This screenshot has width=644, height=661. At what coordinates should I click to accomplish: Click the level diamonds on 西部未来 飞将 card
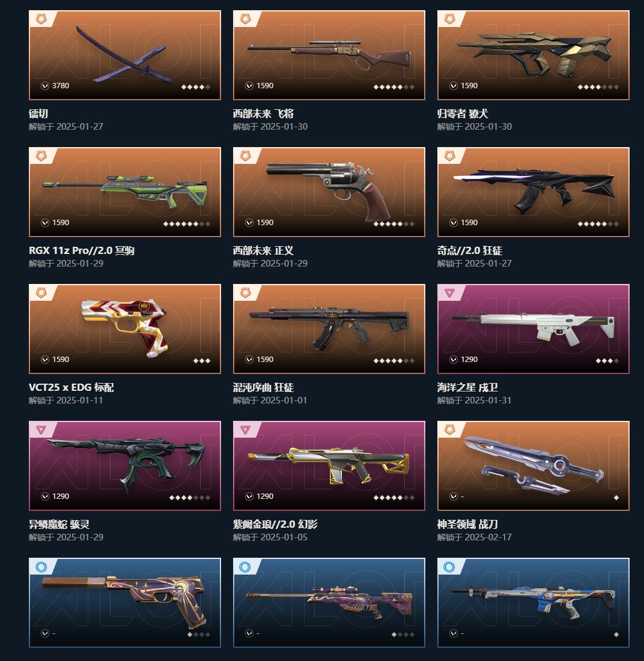click(x=394, y=87)
